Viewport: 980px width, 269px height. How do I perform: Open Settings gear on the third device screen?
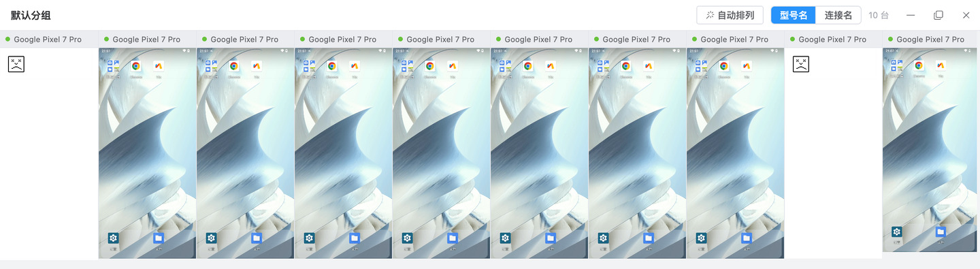pyautogui.click(x=211, y=238)
